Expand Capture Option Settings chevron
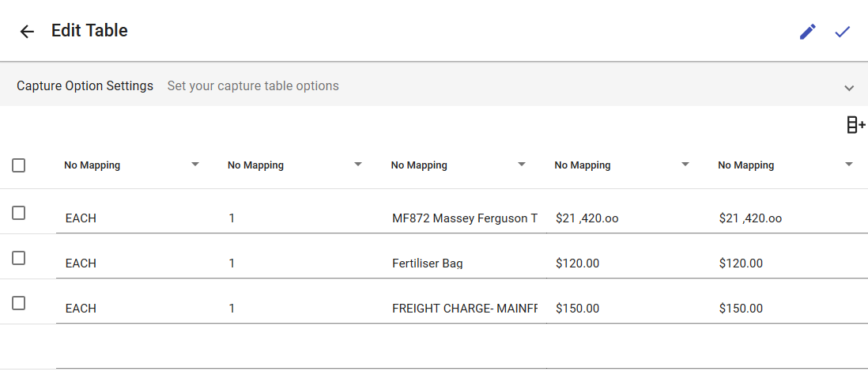The width and height of the screenshot is (868, 379). tap(849, 88)
